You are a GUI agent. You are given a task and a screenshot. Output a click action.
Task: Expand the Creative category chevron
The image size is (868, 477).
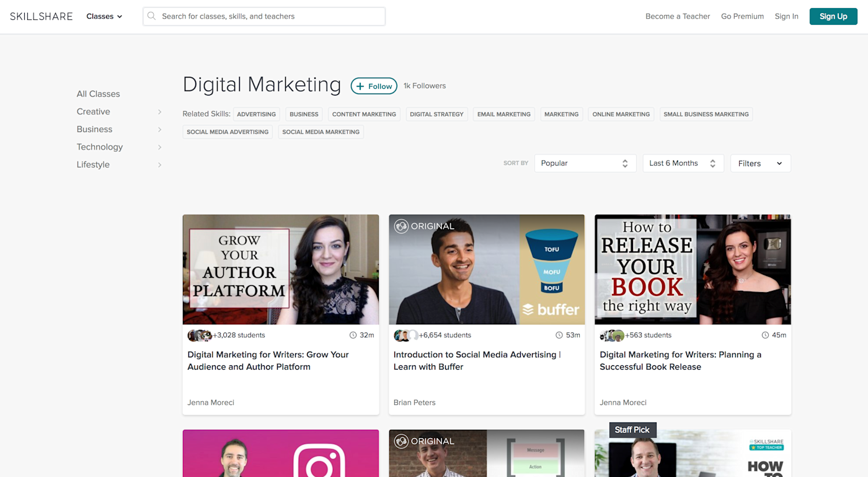coord(159,112)
